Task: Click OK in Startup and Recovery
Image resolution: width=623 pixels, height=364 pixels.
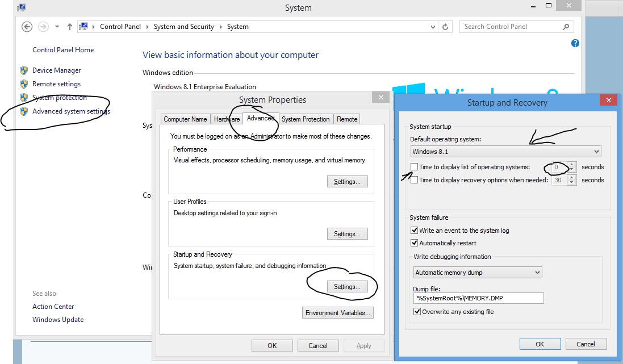Action: coord(540,344)
